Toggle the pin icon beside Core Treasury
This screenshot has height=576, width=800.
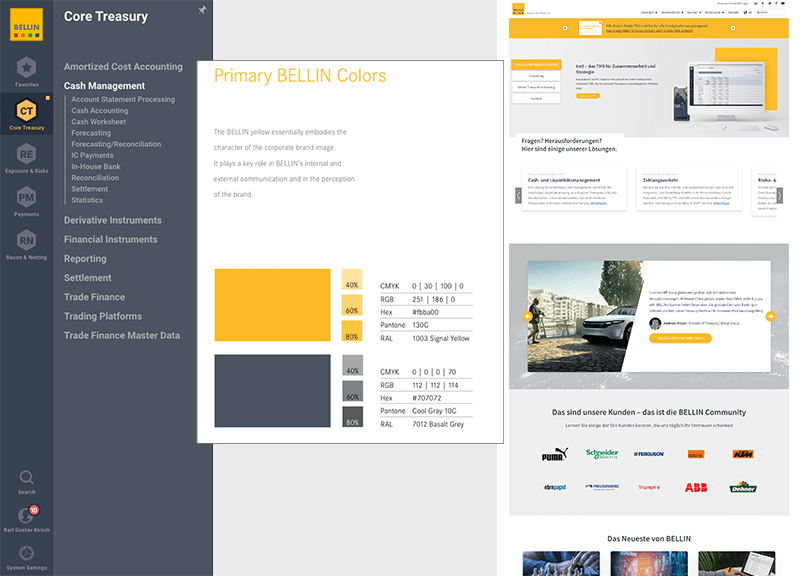tap(202, 10)
